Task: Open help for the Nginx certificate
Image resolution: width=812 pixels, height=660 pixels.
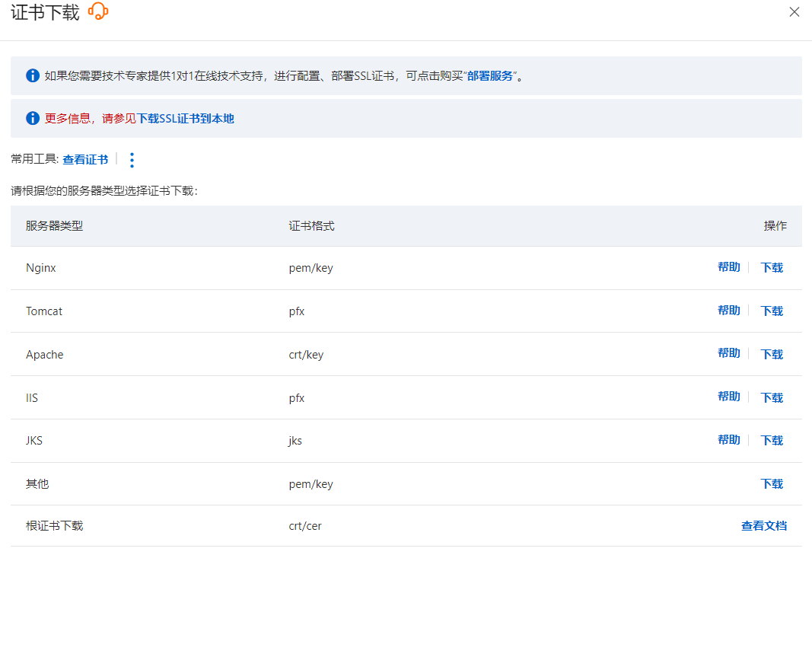Action: coord(728,267)
